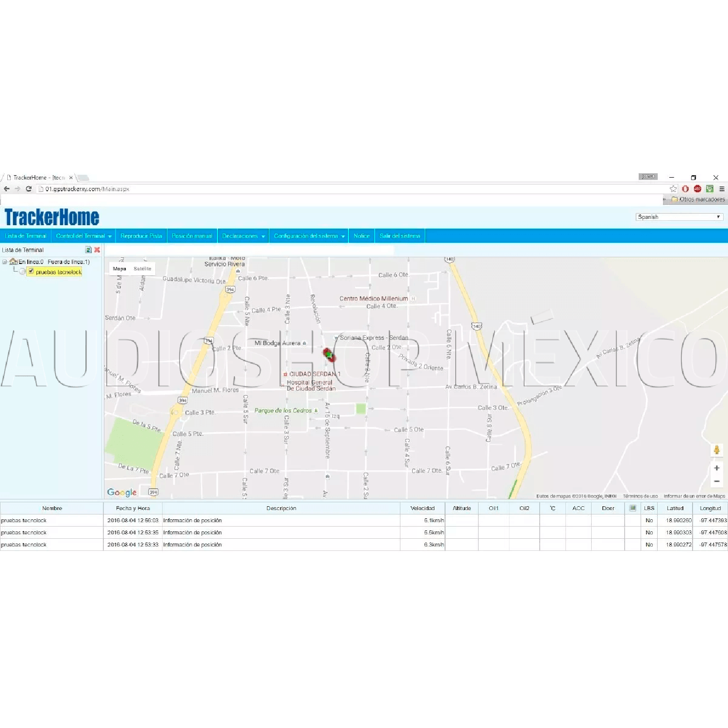Viewport: 728px width, 728px height.
Task: Close the TrackerHome browser tab
Action: click(71, 178)
